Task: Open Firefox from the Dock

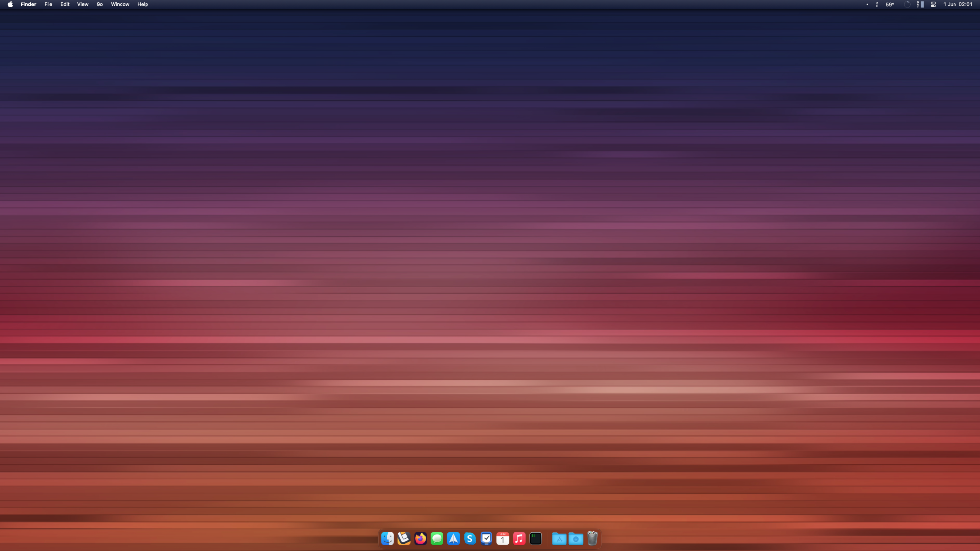Action: coord(420,539)
